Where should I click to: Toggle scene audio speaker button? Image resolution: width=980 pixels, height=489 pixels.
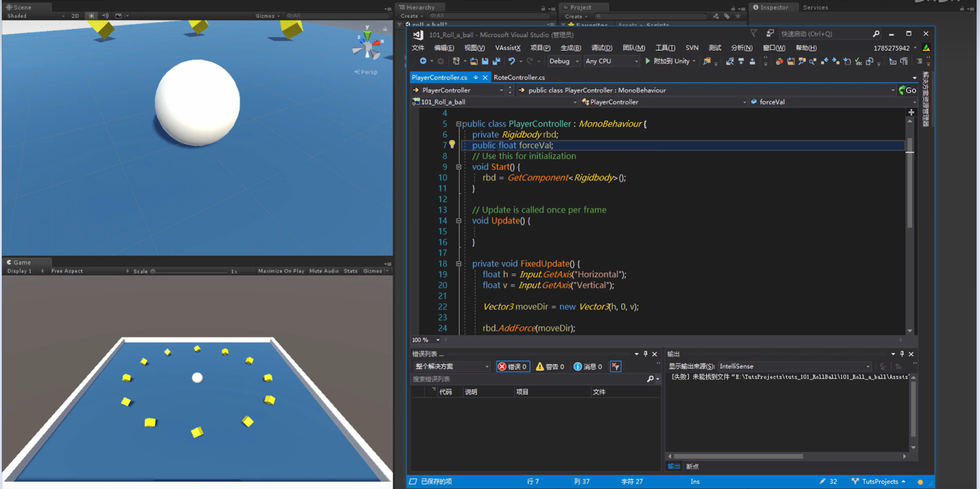tap(105, 16)
